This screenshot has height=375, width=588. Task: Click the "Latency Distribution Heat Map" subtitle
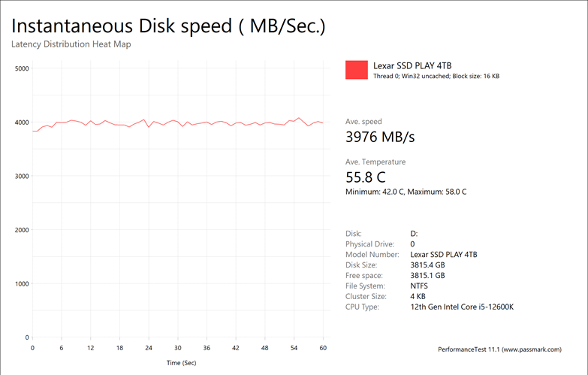coord(71,44)
